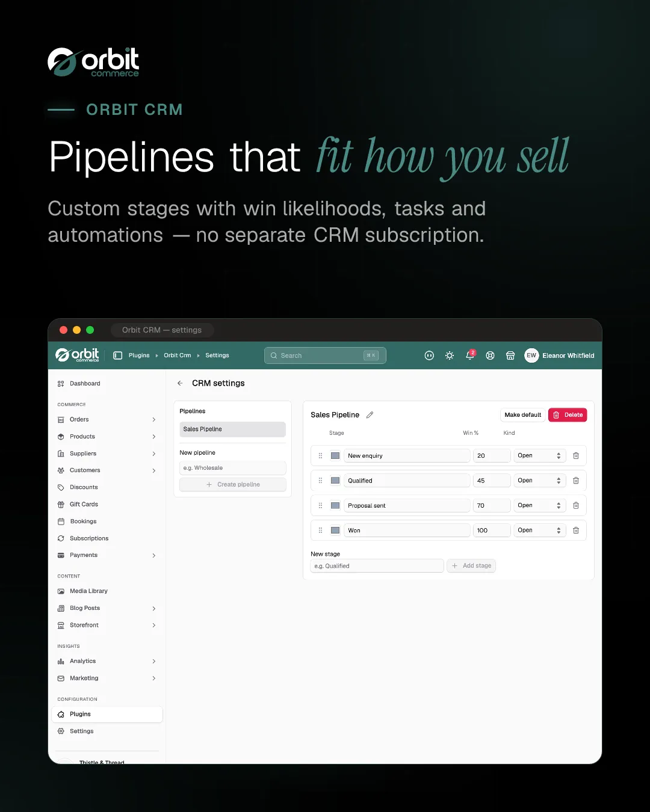Expand the Payments submenu chevron

(x=154, y=555)
